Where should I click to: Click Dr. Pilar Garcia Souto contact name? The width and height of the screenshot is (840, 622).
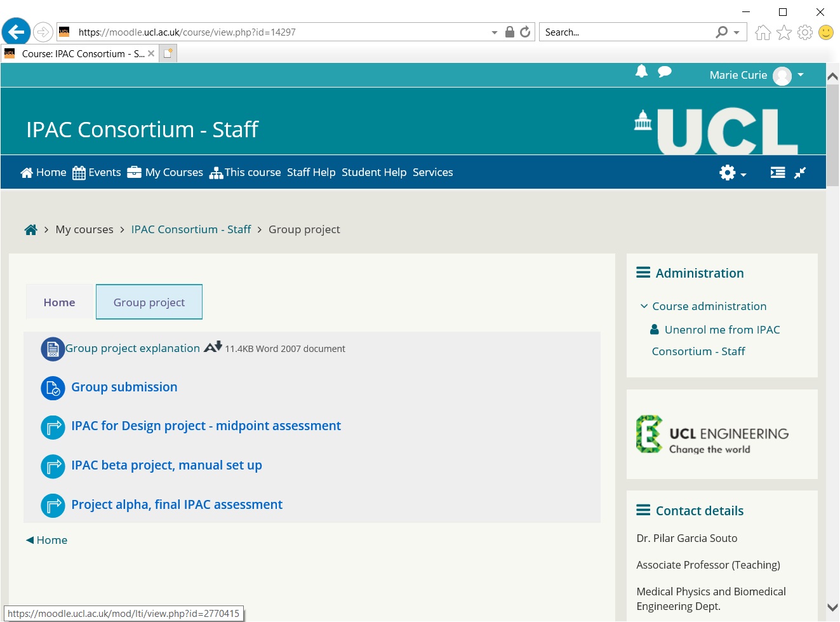click(x=687, y=538)
